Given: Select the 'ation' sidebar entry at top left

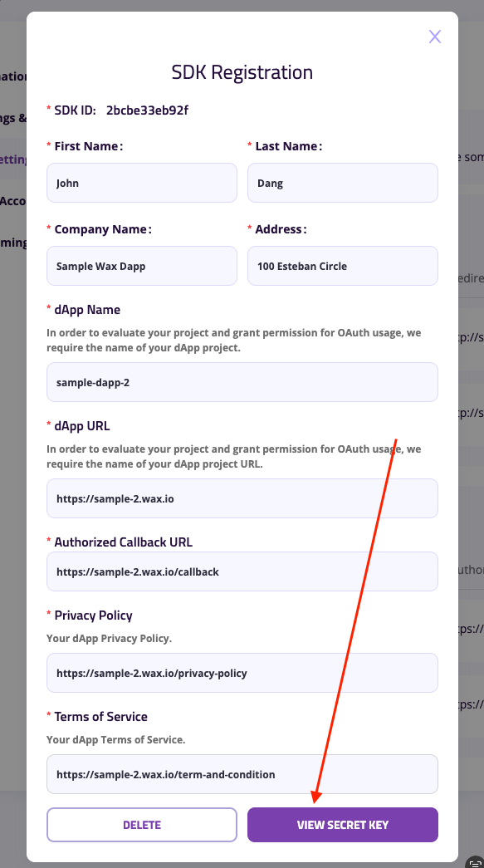Looking at the screenshot, I should [x=13, y=76].
